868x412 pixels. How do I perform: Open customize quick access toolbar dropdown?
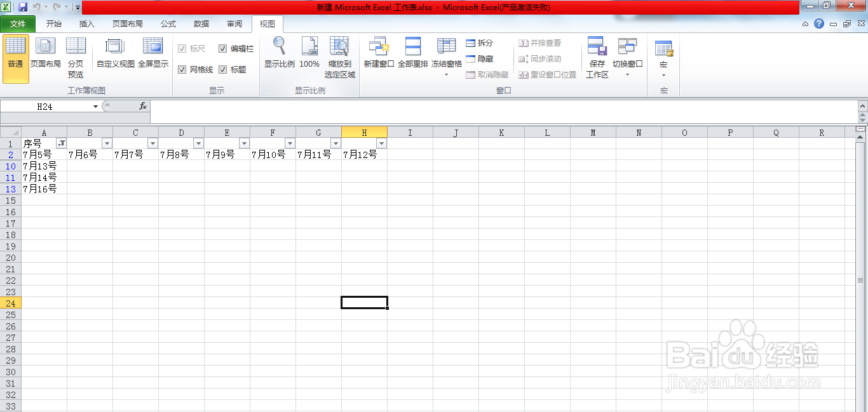[x=77, y=8]
